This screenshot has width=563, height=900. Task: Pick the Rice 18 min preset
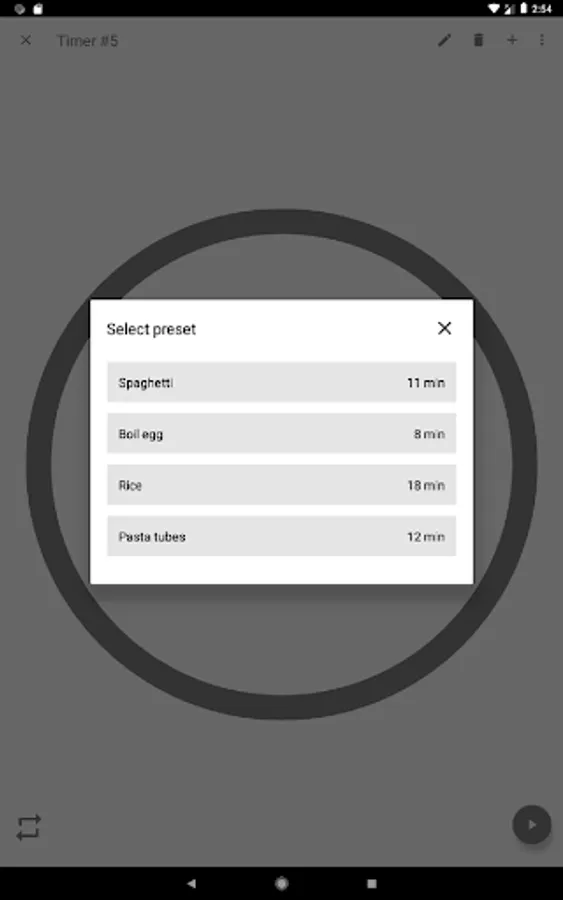pos(281,485)
